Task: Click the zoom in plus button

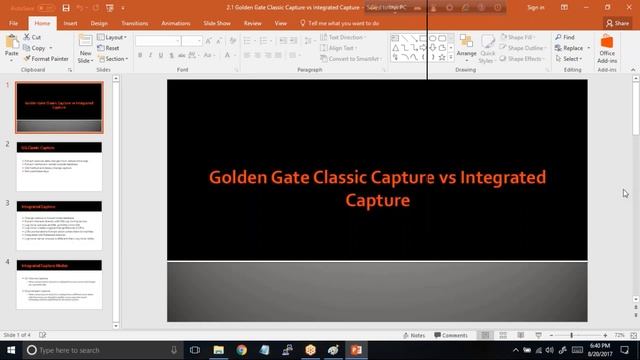Action: [x=605, y=335]
